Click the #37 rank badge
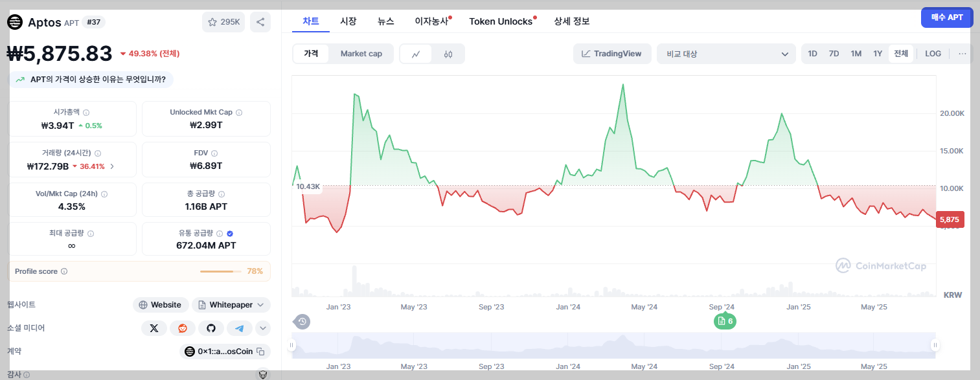 (x=93, y=22)
